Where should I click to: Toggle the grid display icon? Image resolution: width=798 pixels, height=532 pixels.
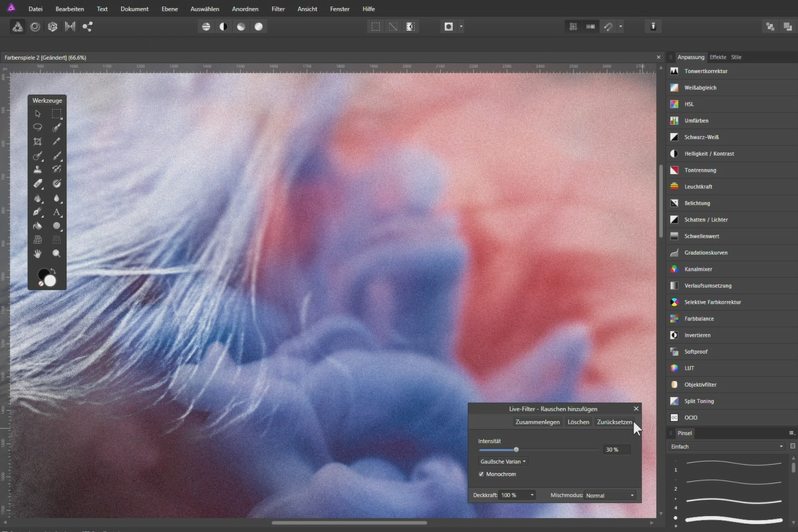(x=573, y=27)
